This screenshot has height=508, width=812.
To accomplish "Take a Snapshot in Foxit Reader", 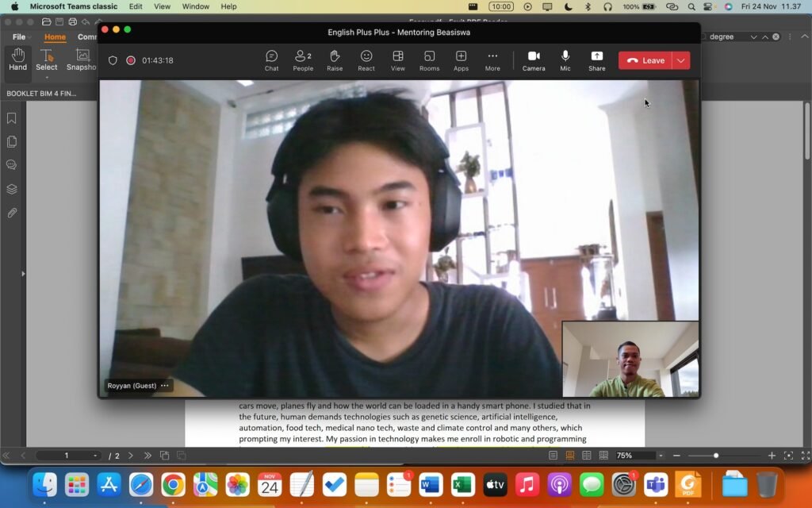I will tap(81, 58).
